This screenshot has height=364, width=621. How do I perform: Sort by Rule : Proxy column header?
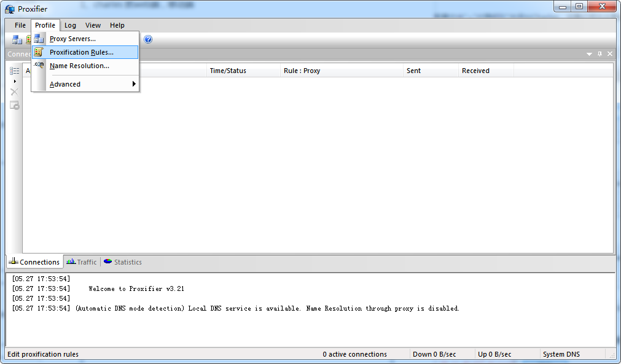(x=342, y=71)
